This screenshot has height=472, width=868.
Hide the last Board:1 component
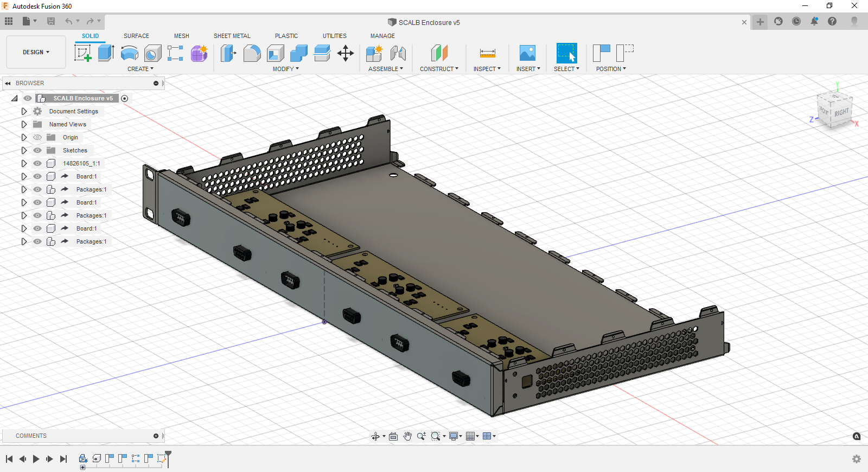click(x=37, y=228)
